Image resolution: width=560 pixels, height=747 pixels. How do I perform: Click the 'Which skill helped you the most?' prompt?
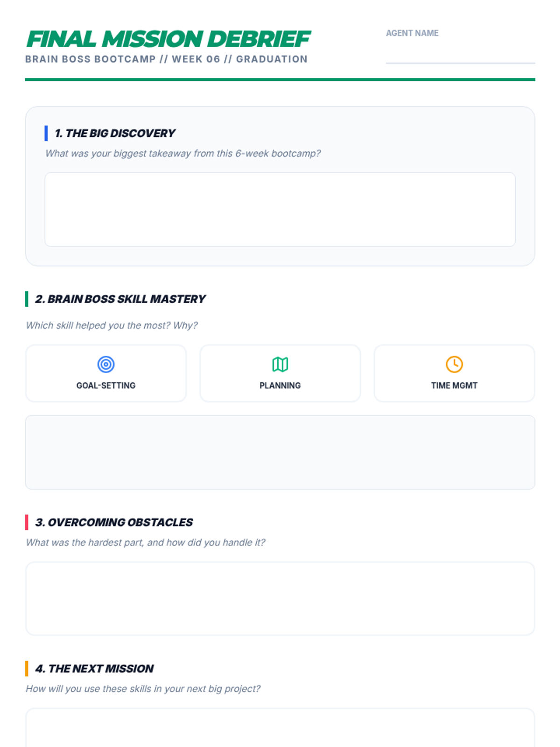click(112, 325)
